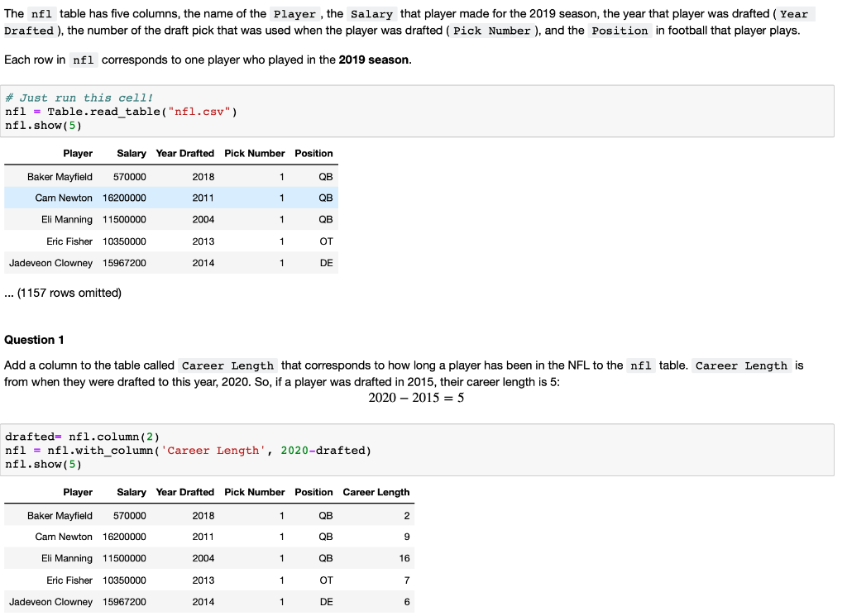Select the 'Question 1' heading

[34, 340]
